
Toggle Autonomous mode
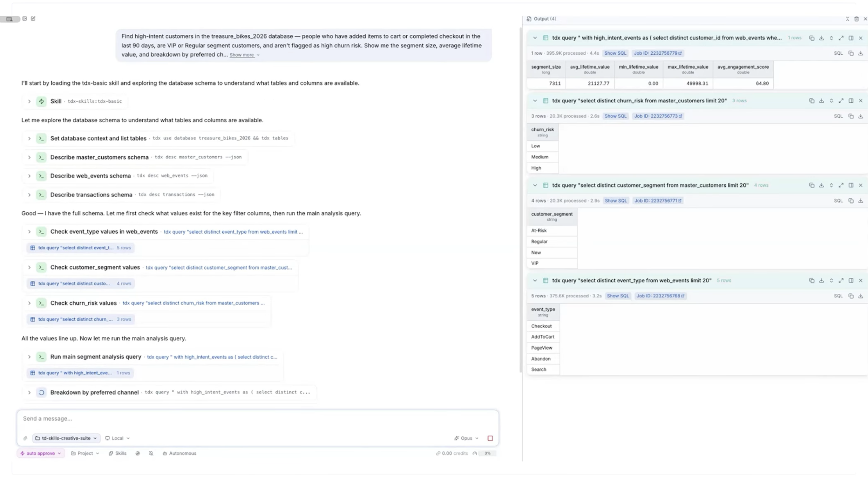[x=179, y=453]
